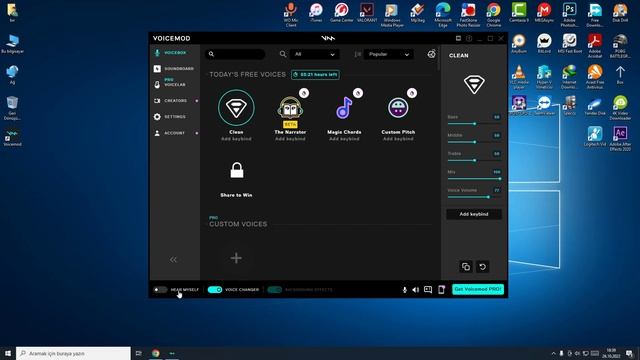640x360 pixels.
Task: Click the hours left timer badge
Action: (x=315, y=75)
